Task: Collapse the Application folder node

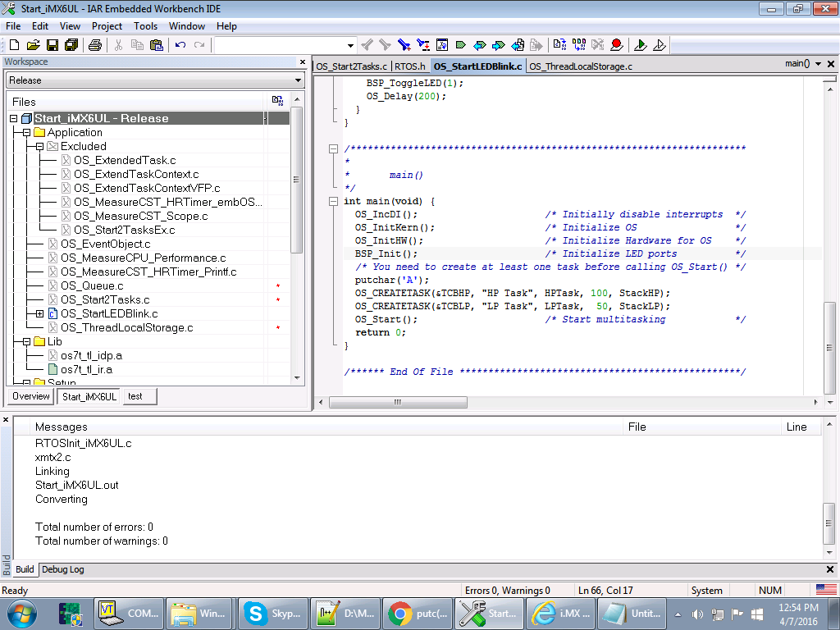Action: 27,132
